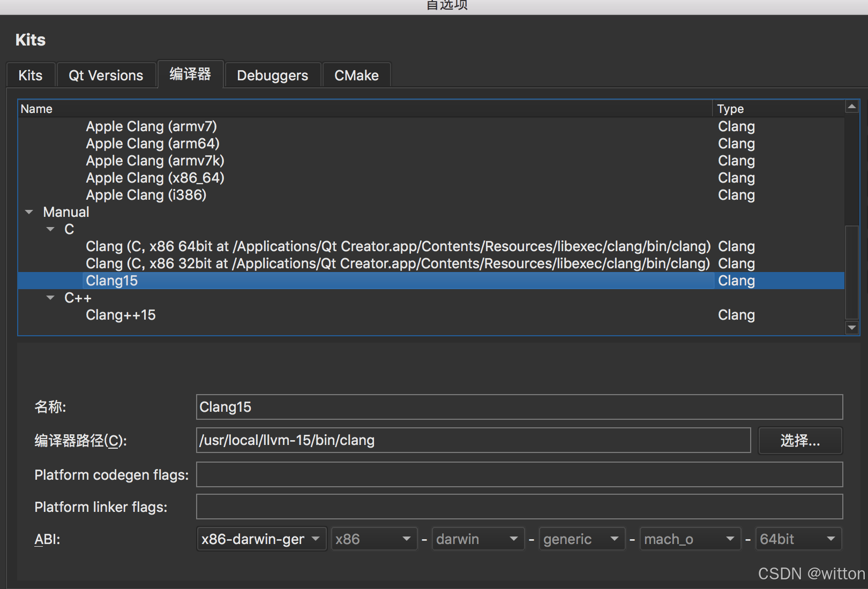Select the Debuggers tab
The image size is (868, 589).
pyautogui.click(x=272, y=75)
